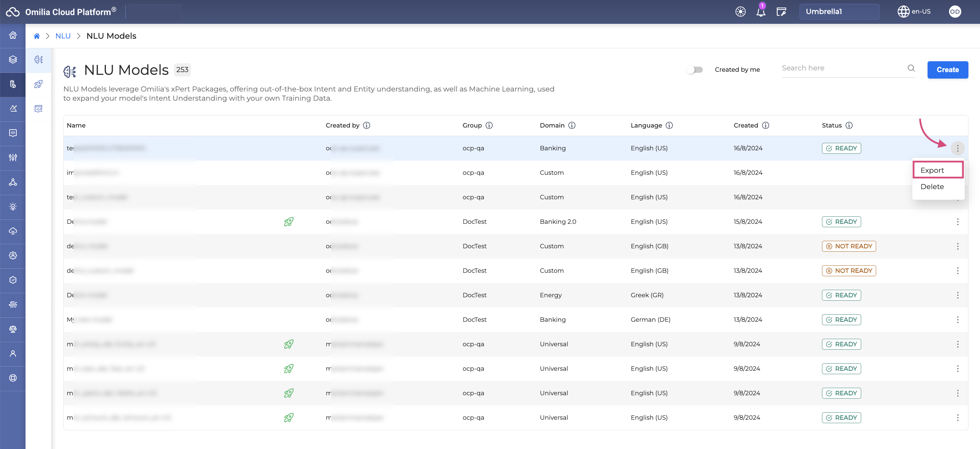Expand the three-dot menu on German Banking model
The image size is (980, 449).
(x=957, y=319)
